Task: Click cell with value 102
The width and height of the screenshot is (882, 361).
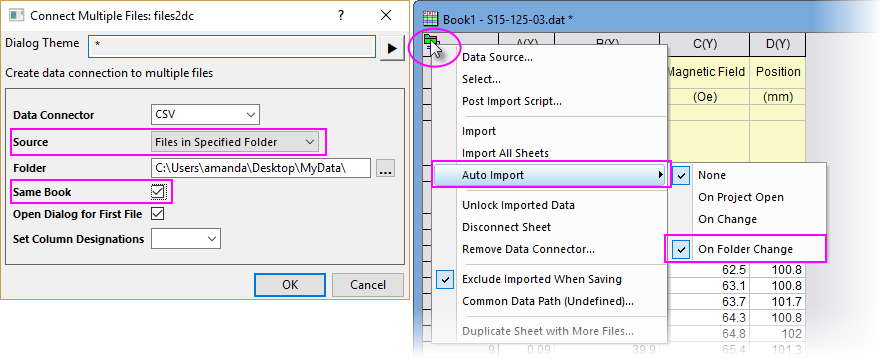Action: (778, 333)
